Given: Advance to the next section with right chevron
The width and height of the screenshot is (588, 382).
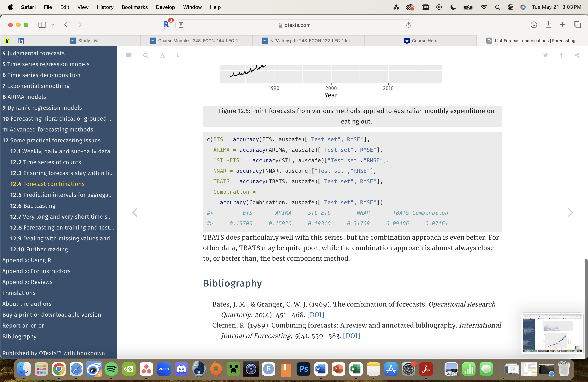Looking at the screenshot, I should point(570,212).
